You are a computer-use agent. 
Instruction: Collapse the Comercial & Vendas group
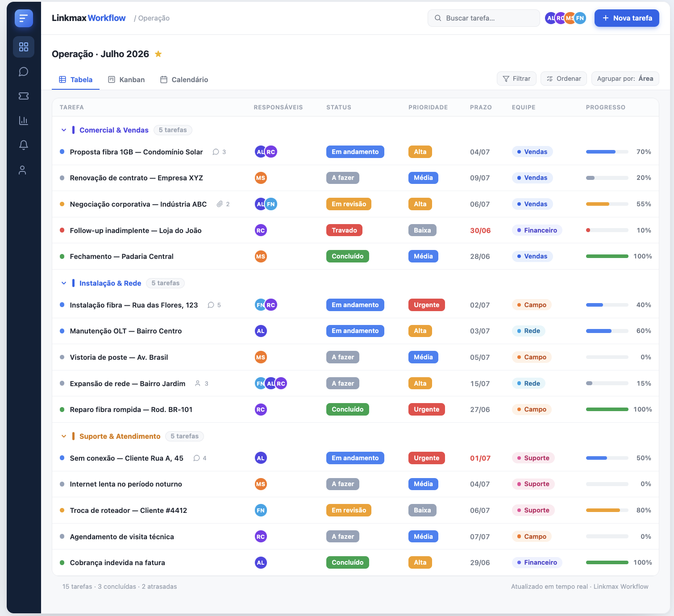click(64, 130)
